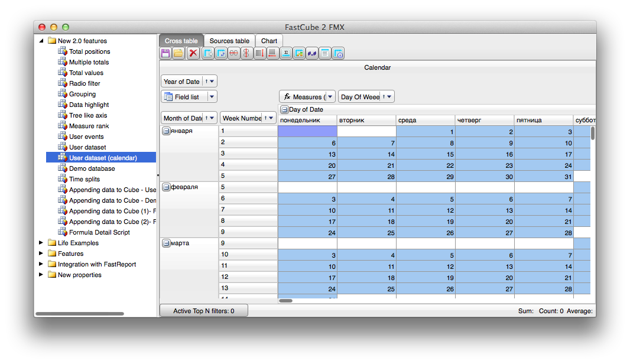Expand the New properties folder
This screenshot has width=630, height=364.
[41, 275]
